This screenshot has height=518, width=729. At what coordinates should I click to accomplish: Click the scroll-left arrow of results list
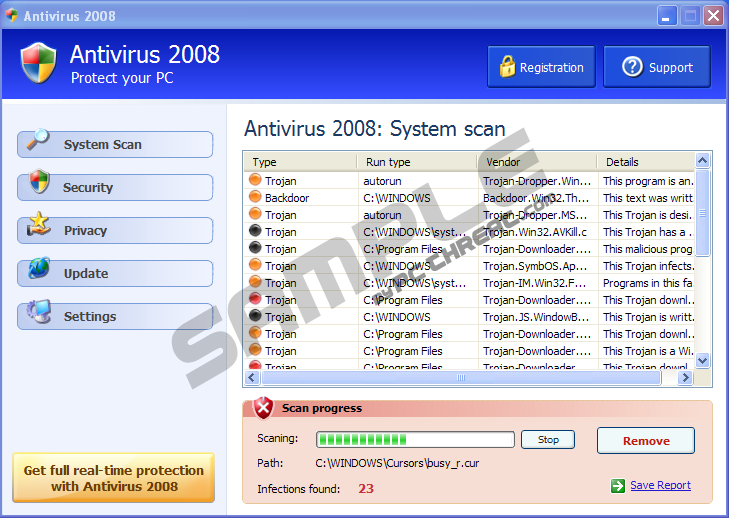click(252, 378)
